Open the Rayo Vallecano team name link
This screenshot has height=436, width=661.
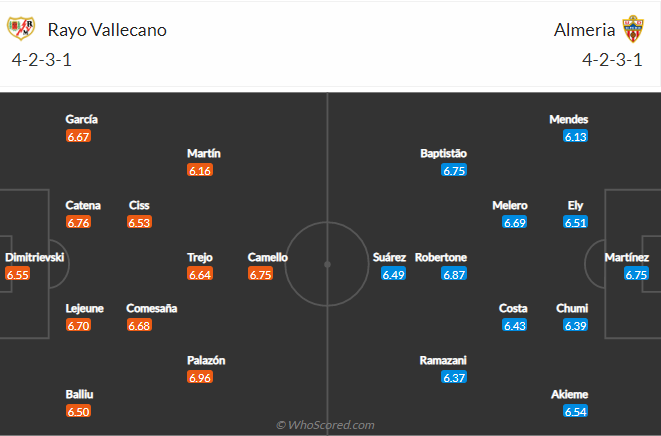coord(107,30)
